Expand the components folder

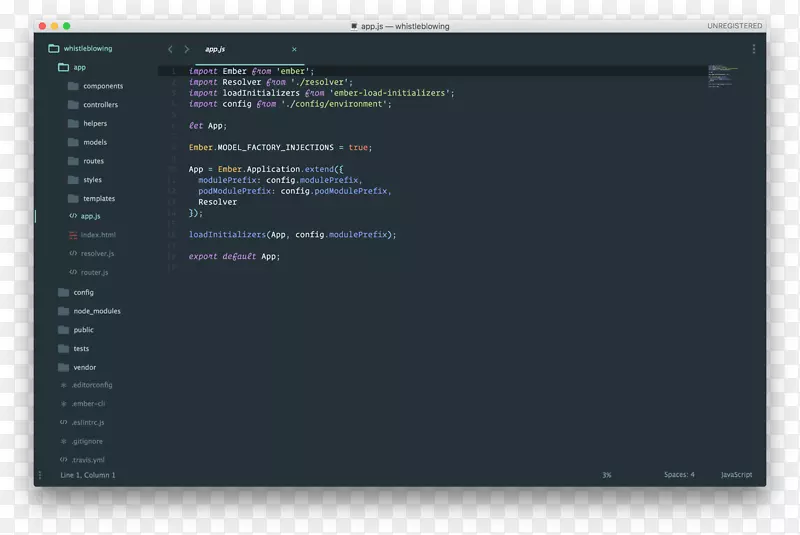95,86
